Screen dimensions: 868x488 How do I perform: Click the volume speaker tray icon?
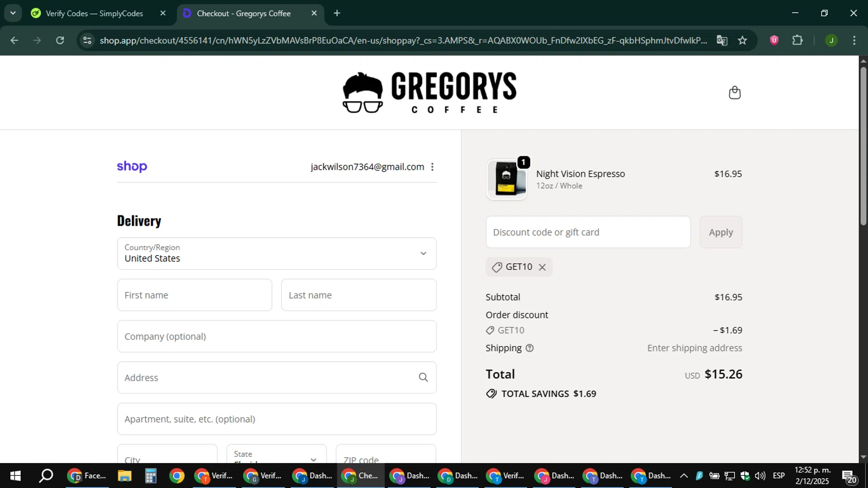760,476
